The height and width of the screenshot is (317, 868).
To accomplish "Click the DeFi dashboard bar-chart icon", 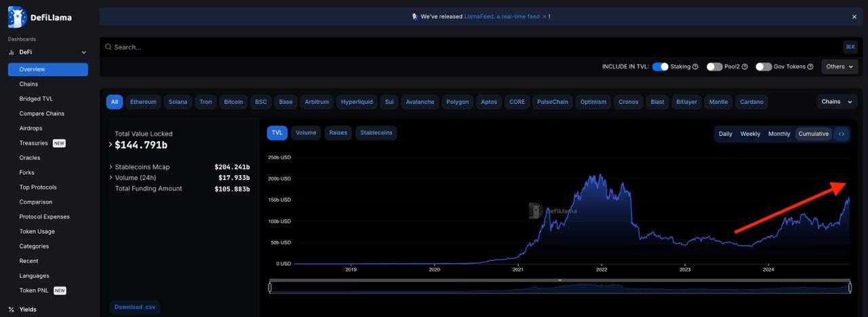I will tap(12, 52).
